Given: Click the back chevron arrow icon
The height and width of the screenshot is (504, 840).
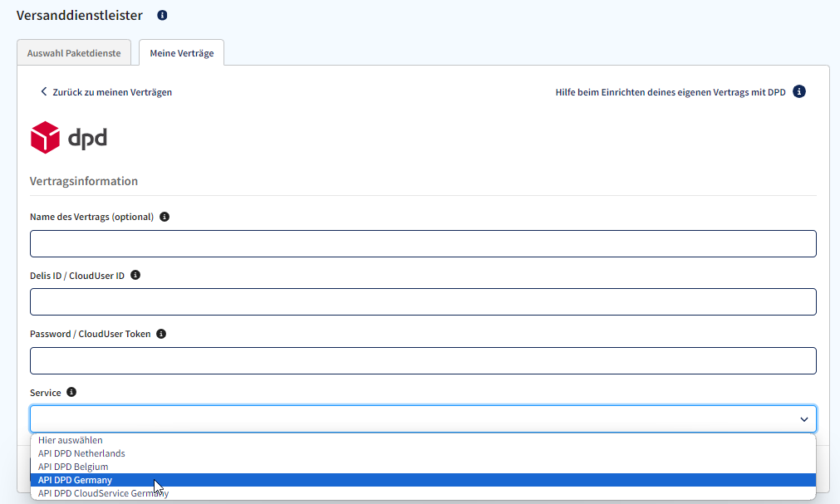Looking at the screenshot, I should point(43,91).
